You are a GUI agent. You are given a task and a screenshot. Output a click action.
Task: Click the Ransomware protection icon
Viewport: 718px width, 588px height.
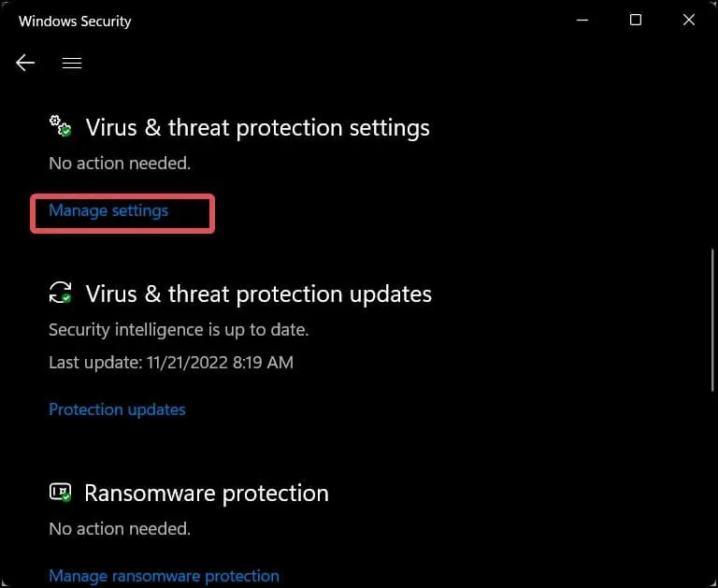coord(60,492)
